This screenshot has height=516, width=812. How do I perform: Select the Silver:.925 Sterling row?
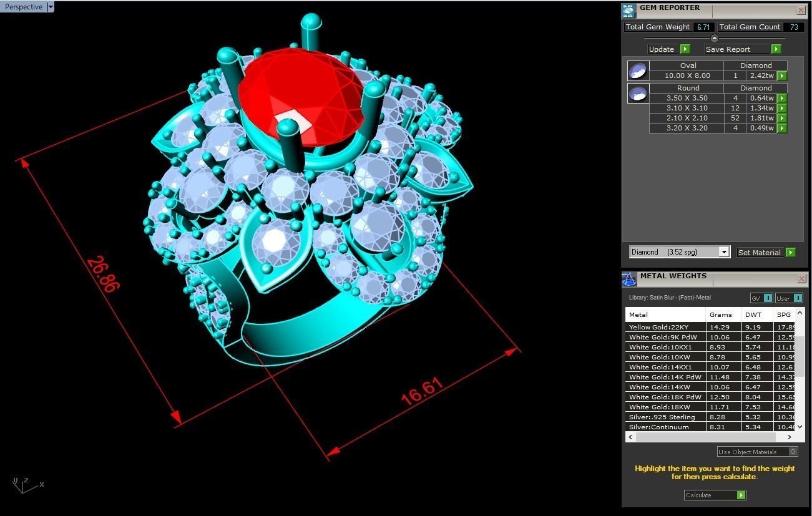pyautogui.click(x=711, y=417)
